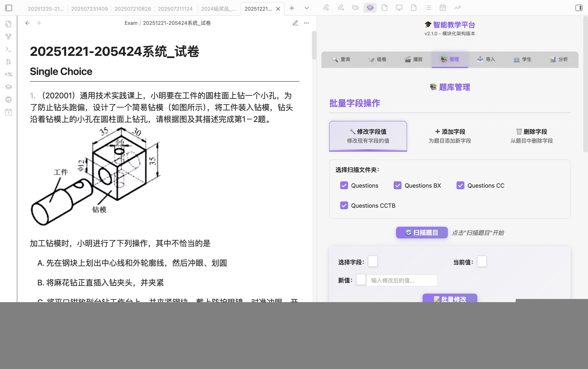This screenshot has height=369, width=588.
Task: Open the 新值 type dropdown
Action: pyautogui.click(x=361, y=280)
